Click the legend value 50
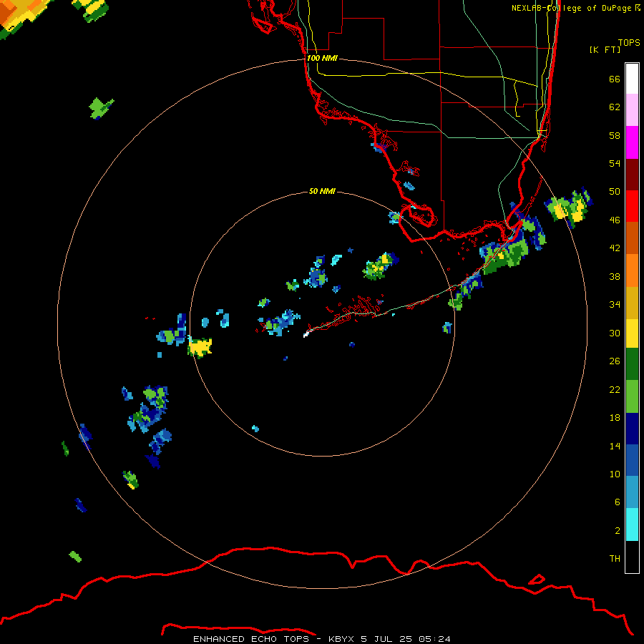This screenshot has width=644, height=644. (x=615, y=191)
